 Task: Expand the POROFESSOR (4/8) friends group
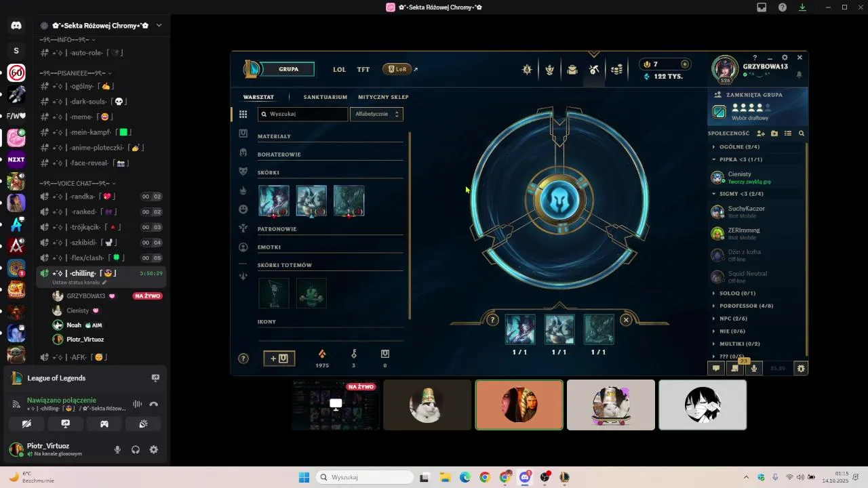click(742, 306)
